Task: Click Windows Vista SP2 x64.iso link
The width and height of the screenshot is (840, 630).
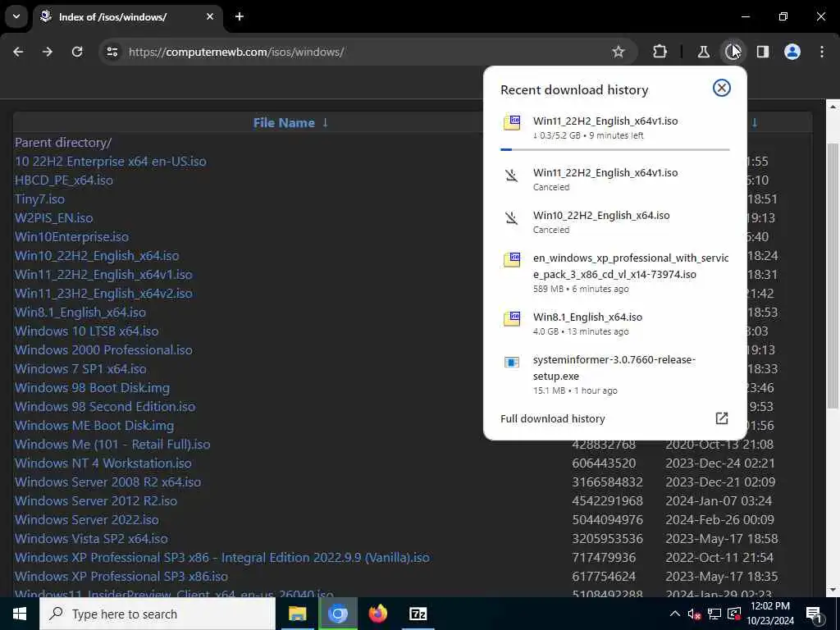Action: (x=91, y=538)
